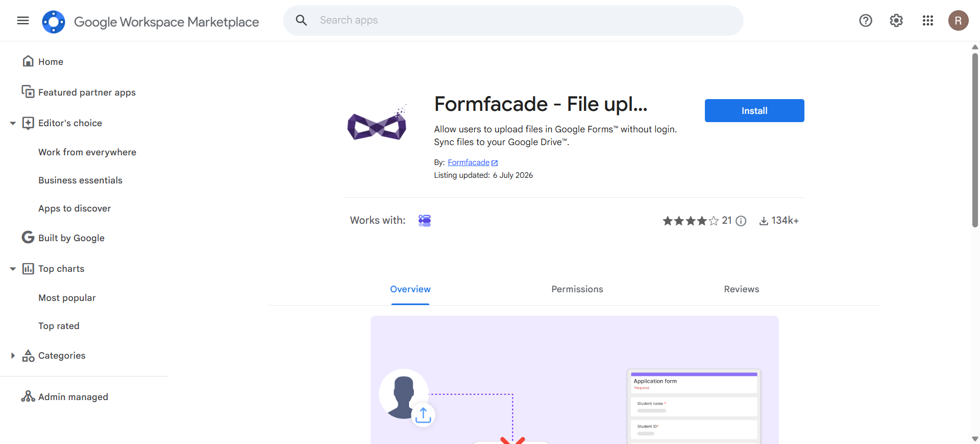Open Business essentials
The width and height of the screenshot is (980, 444).
click(80, 180)
